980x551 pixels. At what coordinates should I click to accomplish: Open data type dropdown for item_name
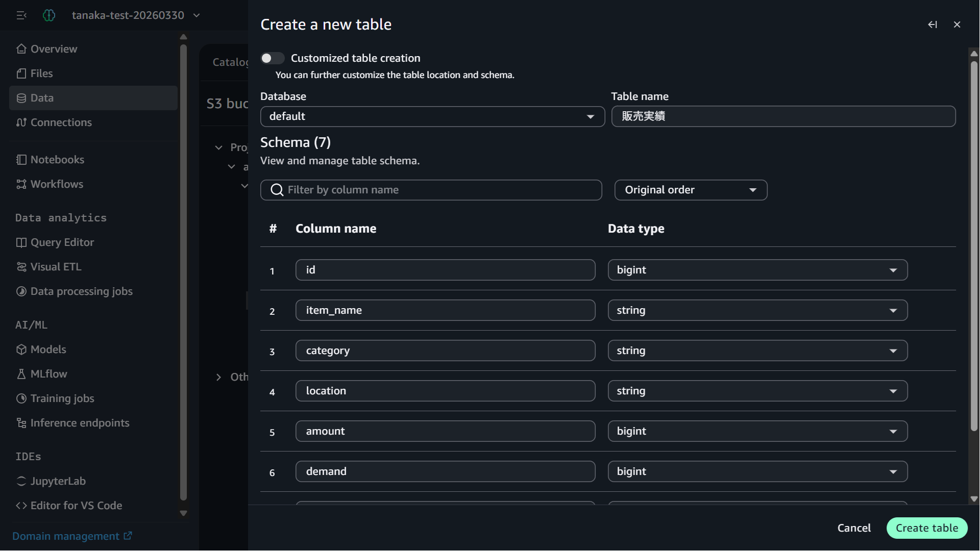coord(757,310)
